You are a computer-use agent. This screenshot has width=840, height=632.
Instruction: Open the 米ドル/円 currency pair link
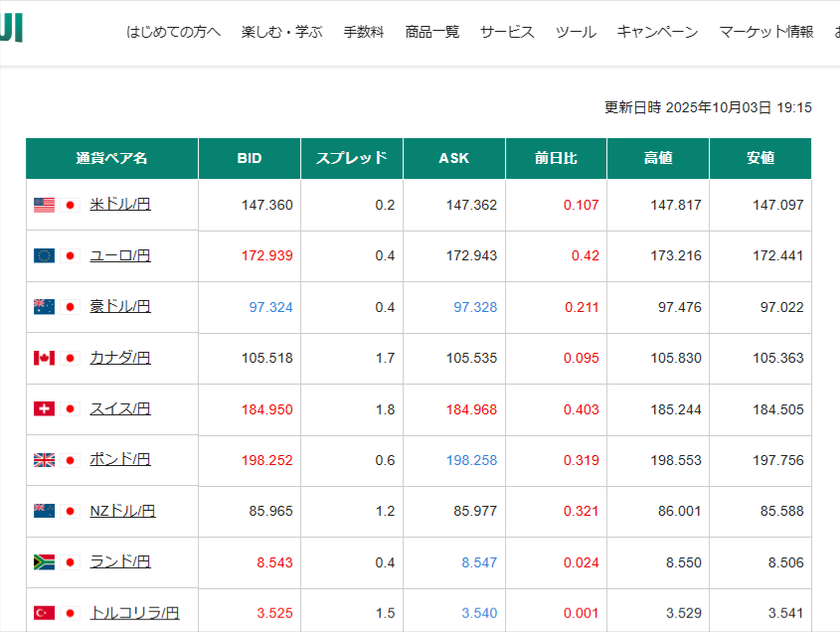coord(120,205)
